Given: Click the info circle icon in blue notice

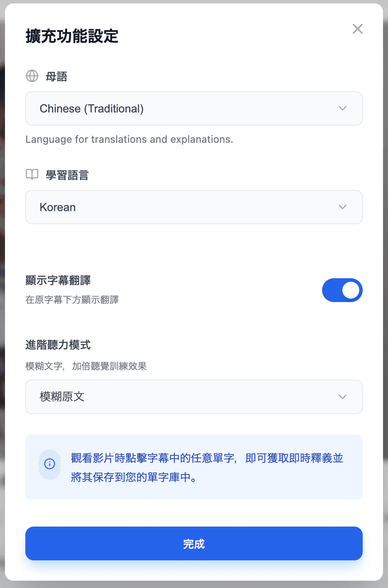Looking at the screenshot, I should pos(50,464).
